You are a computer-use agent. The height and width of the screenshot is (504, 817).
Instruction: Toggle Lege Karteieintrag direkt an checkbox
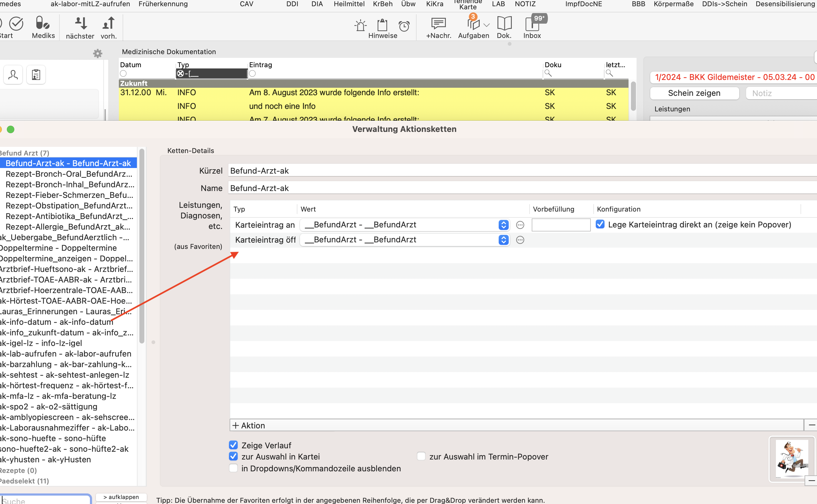point(600,224)
